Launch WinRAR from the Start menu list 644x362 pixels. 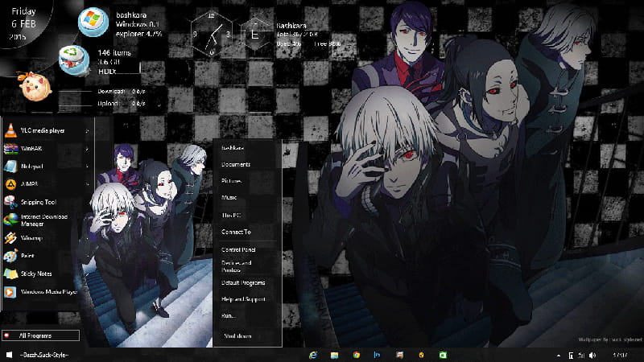[x=32, y=149]
